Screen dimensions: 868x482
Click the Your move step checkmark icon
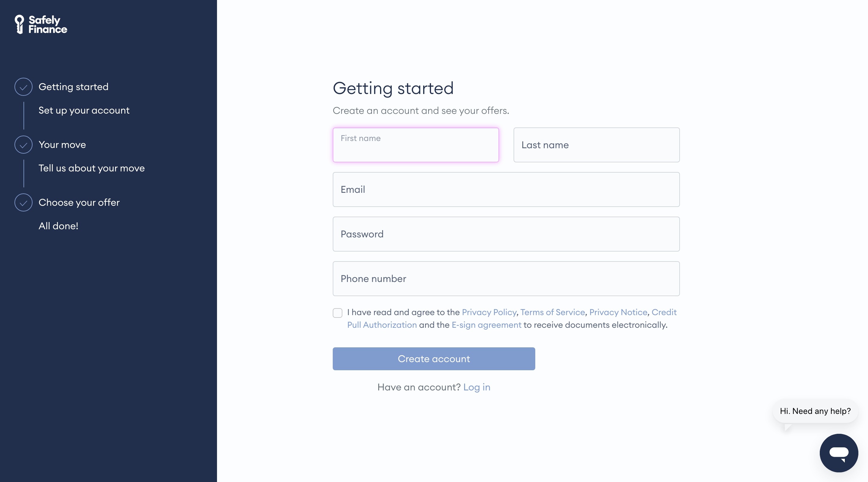click(x=23, y=145)
